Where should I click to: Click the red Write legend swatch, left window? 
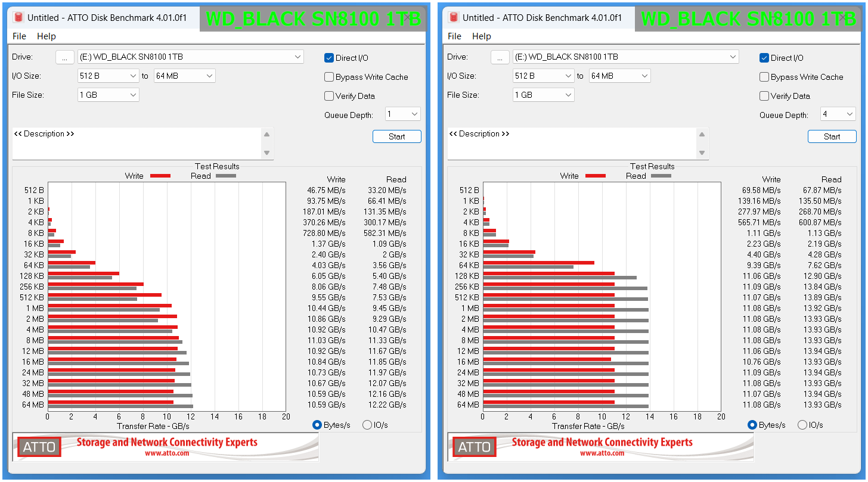point(160,176)
